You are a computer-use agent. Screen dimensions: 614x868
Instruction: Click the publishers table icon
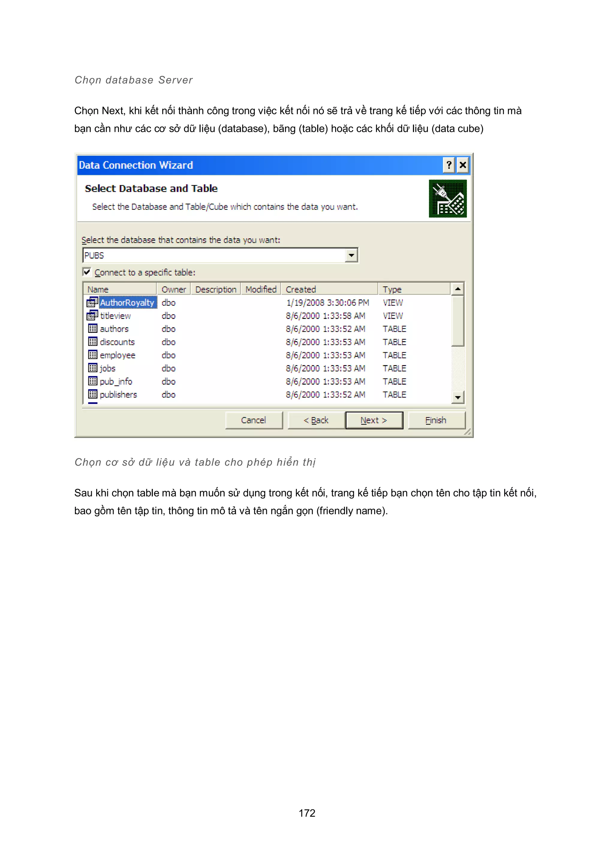point(93,394)
